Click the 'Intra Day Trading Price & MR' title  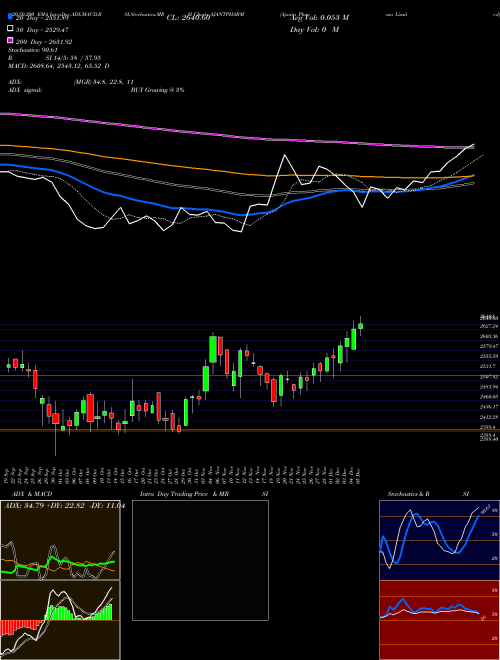[184, 494]
